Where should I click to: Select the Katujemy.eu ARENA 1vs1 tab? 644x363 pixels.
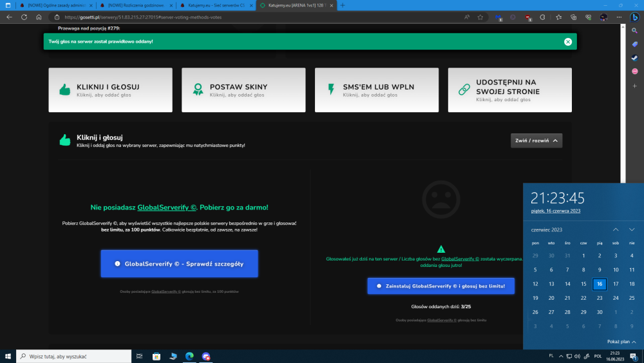(296, 5)
